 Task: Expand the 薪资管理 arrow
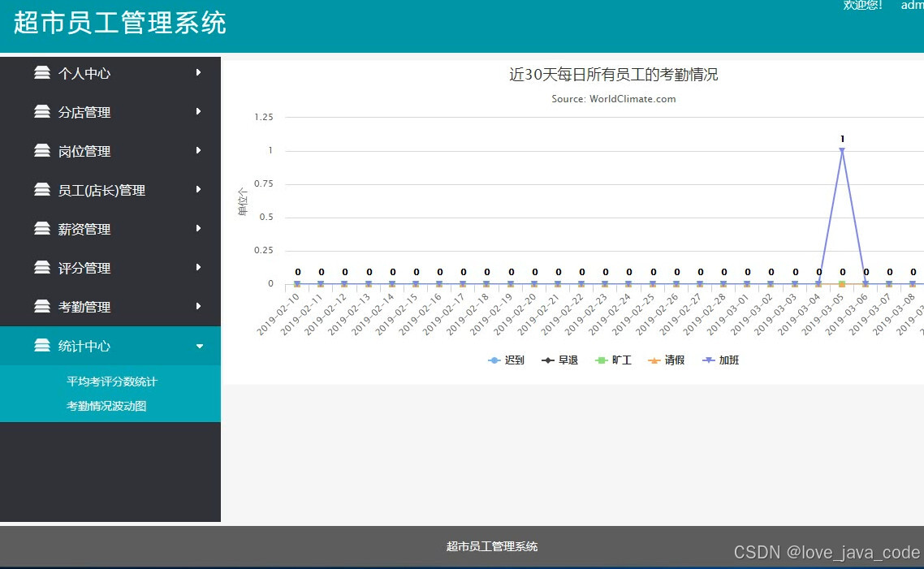199,228
